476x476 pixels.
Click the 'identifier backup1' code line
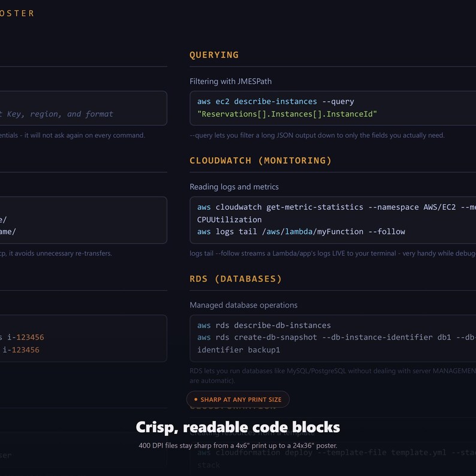tap(239, 350)
